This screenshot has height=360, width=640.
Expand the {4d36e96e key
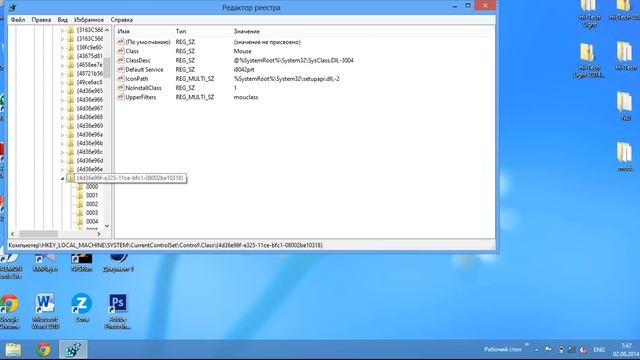62,169
